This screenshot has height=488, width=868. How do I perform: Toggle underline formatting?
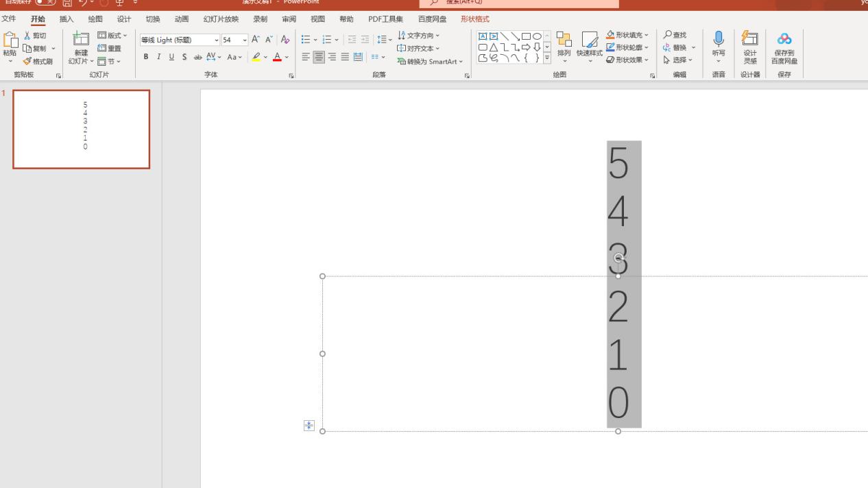coord(171,57)
